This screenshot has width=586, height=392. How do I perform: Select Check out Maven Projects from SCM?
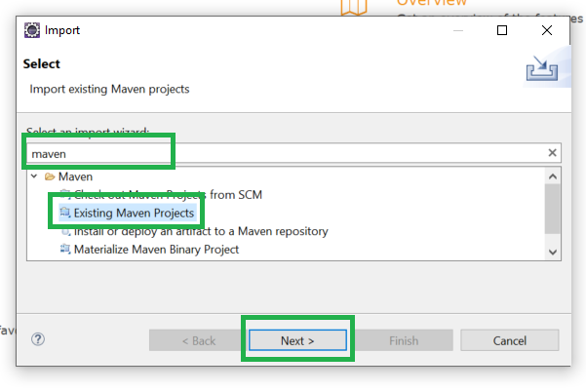(x=168, y=195)
